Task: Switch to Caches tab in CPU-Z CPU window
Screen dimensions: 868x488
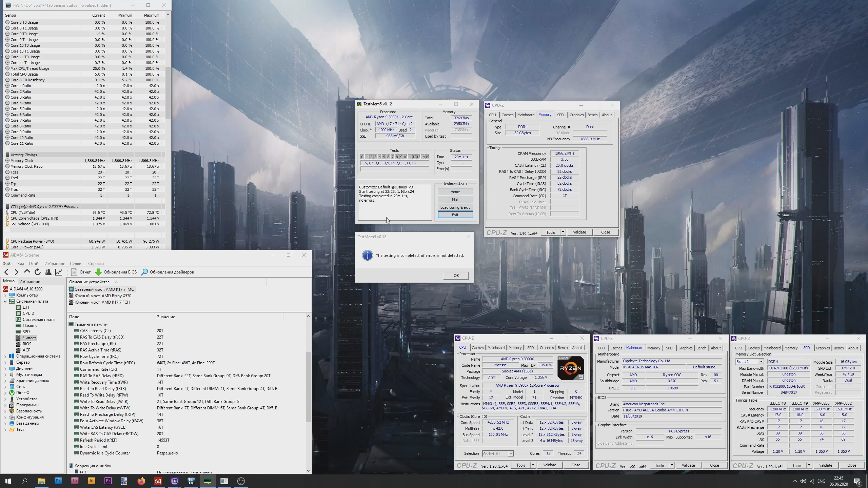Action: point(477,348)
